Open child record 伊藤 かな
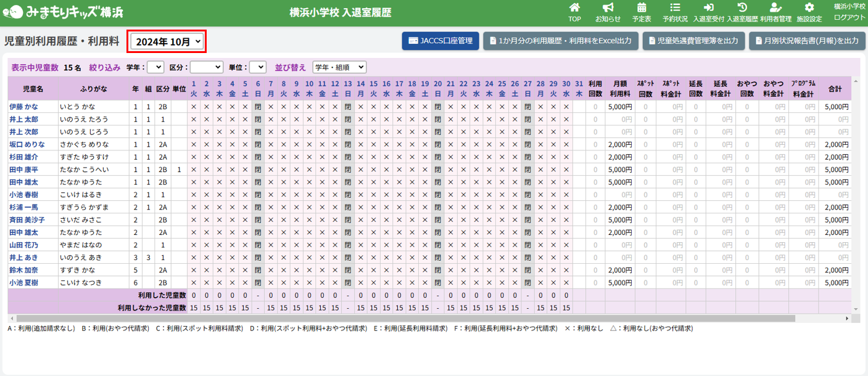Image resolution: width=868 pixels, height=376 pixels. point(23,107)
